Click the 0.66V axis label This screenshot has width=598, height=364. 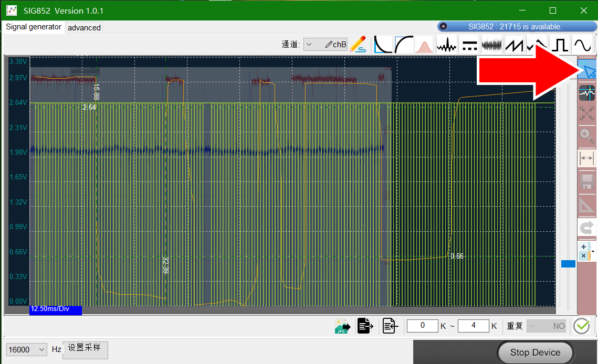18,252
